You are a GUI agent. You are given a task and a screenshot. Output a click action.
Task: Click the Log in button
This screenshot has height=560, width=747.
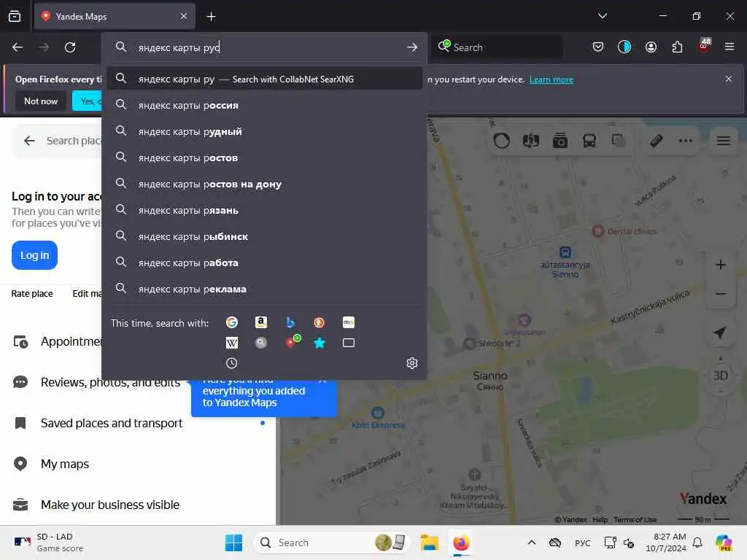[34, 255]
